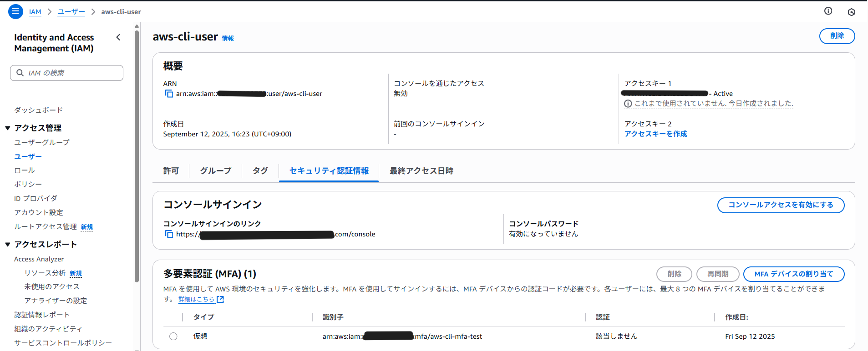
Task: Open リソース分析 in the sidebar
Action: pos(45,273)
